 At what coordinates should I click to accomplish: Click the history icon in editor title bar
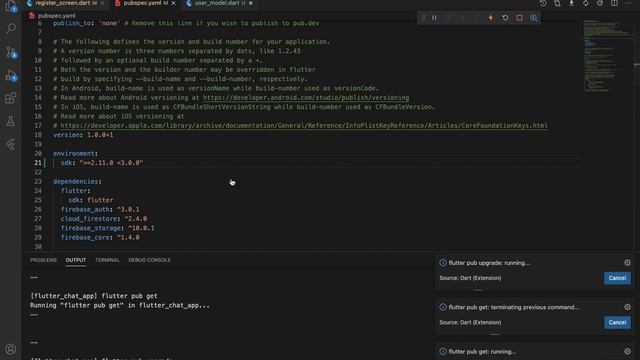click(x=543, y=3)
